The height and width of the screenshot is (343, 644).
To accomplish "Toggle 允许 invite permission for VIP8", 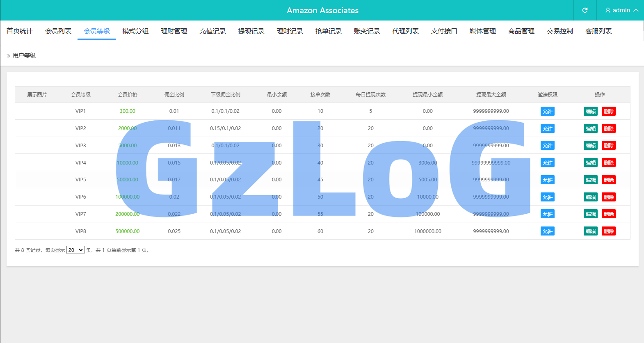I will [547, 231].
